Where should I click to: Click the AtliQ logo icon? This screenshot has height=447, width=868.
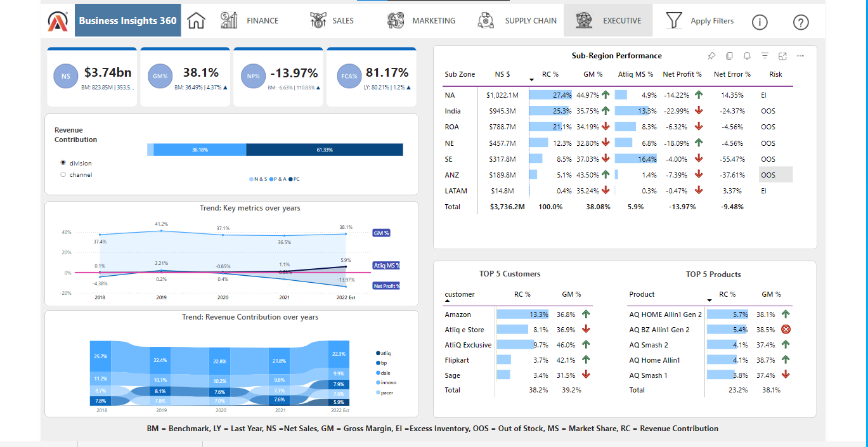click(58, 21)
